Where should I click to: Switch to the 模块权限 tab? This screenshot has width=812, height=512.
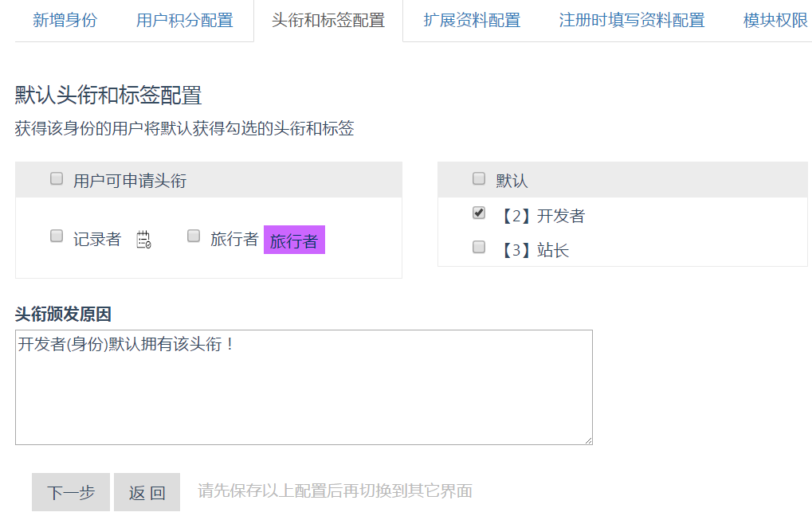775,20
